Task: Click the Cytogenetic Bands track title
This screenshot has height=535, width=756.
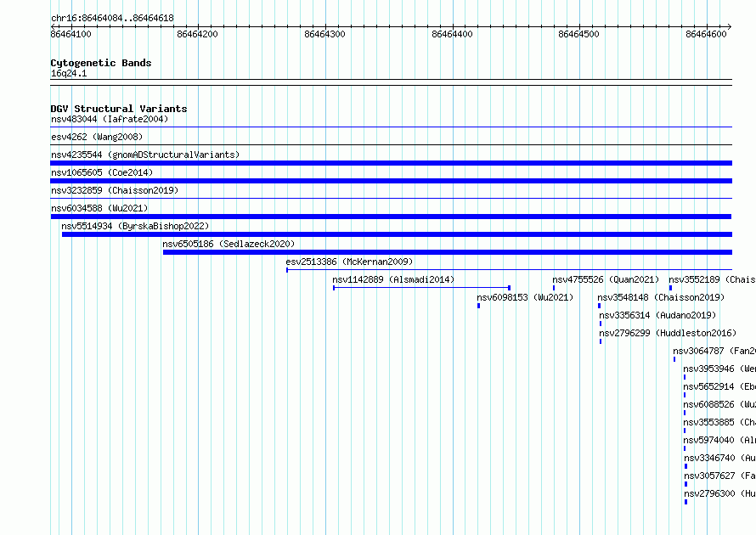Action: tap(101, 63)
